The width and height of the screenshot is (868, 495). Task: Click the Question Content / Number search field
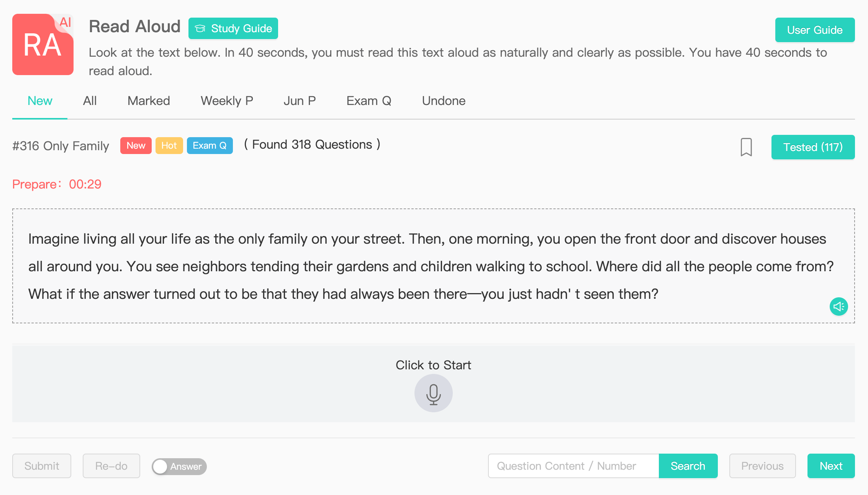click(x=573, y=466)
